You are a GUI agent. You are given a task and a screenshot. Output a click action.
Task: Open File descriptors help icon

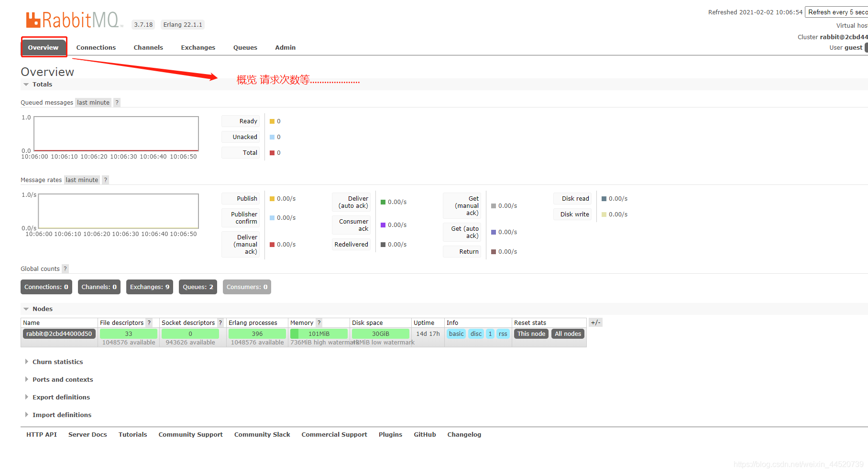[149, 322]
